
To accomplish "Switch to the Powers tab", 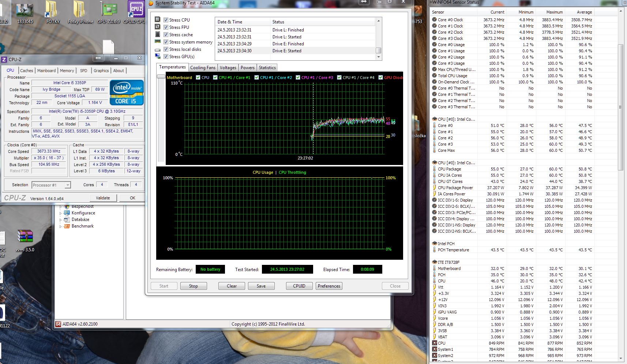I will click(247, 68).
